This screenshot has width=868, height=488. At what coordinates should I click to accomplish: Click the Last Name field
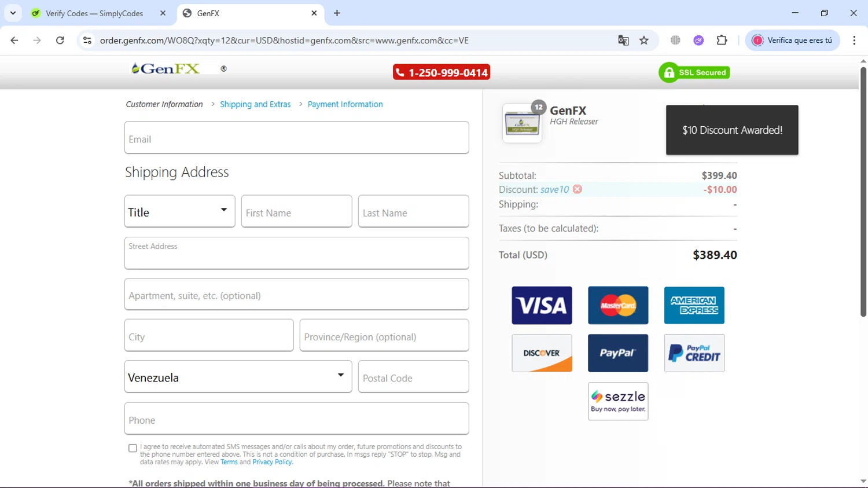click(413, 211)
